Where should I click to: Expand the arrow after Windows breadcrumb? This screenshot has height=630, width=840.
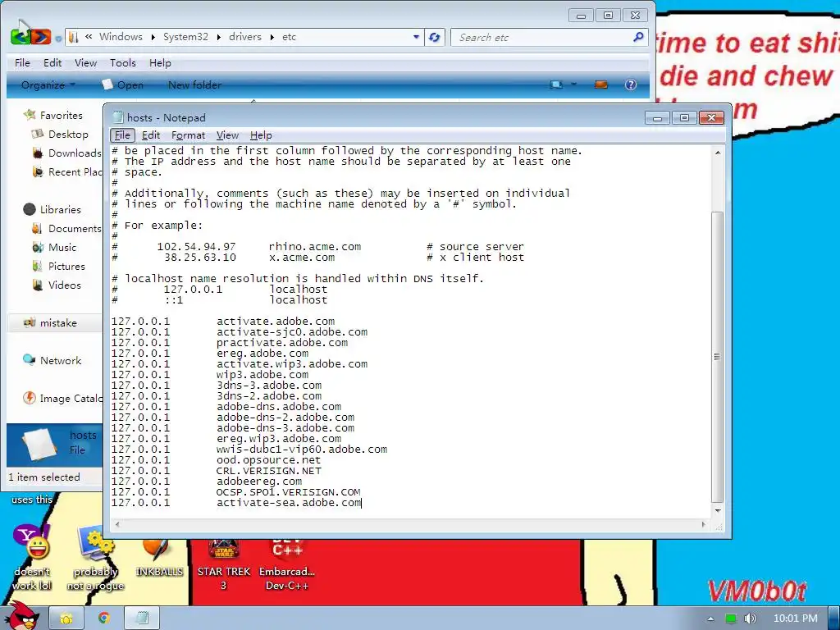pyautogui.click(x=153, y=37)
